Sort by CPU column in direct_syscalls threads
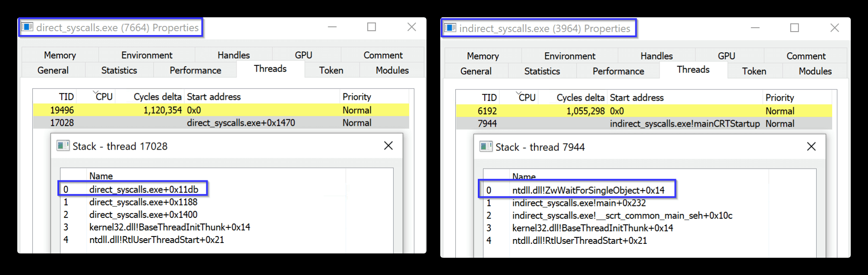 tap(104, 96)
